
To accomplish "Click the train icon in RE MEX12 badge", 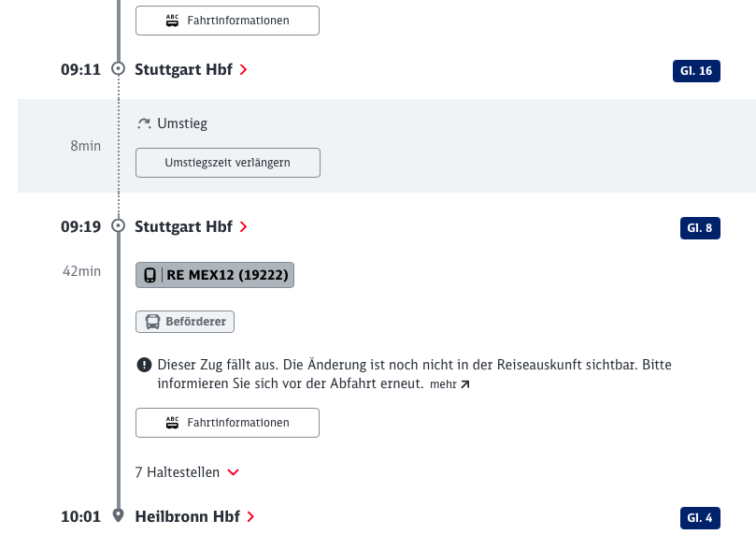I will pyautogui.click(x=150, y=275).
